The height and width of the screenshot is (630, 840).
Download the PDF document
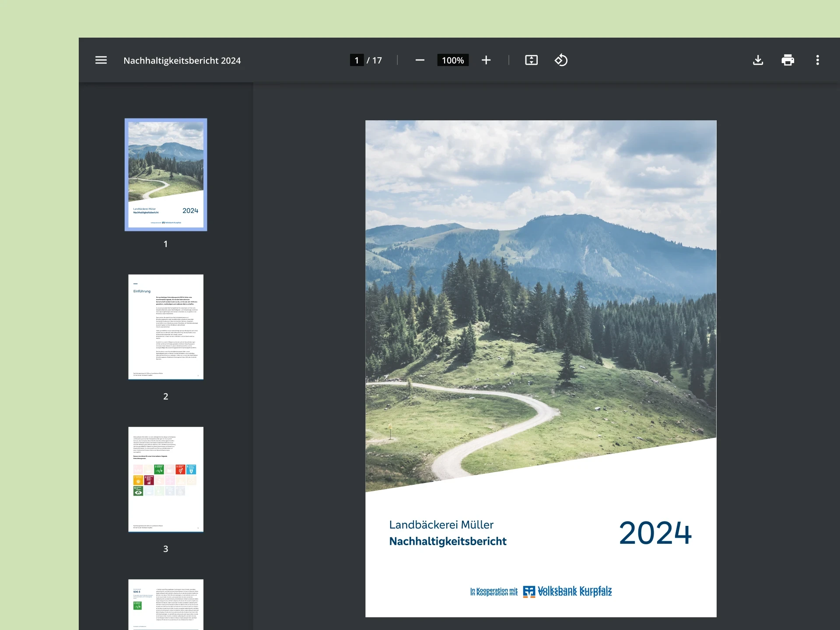coord(758,60)
